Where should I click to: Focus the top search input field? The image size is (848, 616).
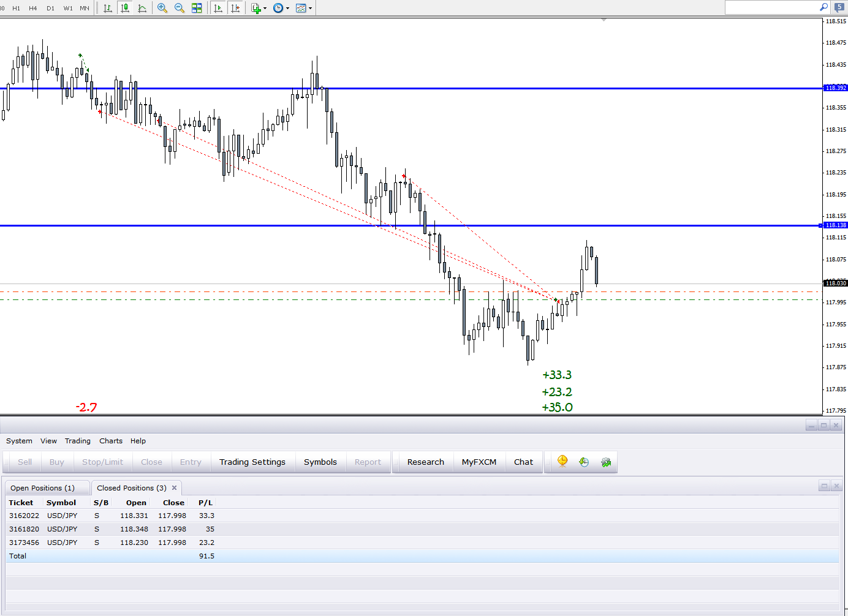coord(772,7)
